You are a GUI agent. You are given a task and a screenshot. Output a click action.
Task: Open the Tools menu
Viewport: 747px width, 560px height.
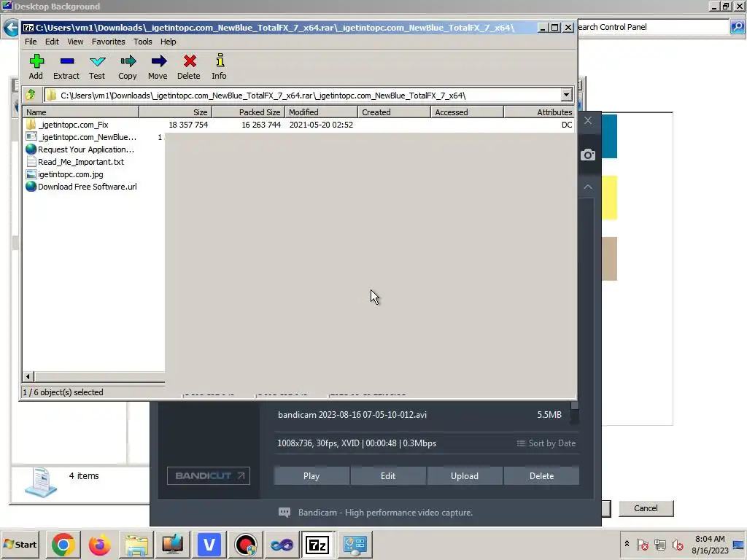tap(142, 42)
